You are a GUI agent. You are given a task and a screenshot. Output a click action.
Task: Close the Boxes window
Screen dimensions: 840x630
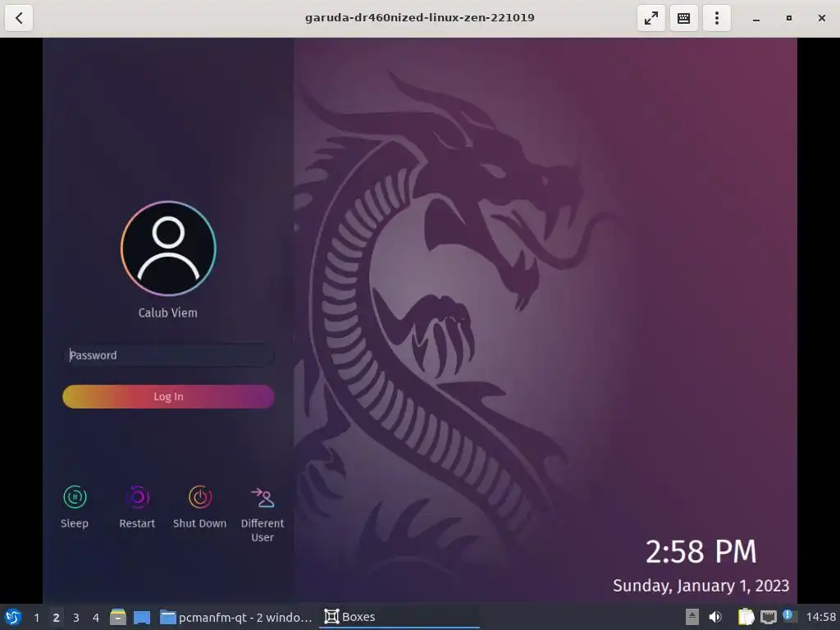point(822,18)
